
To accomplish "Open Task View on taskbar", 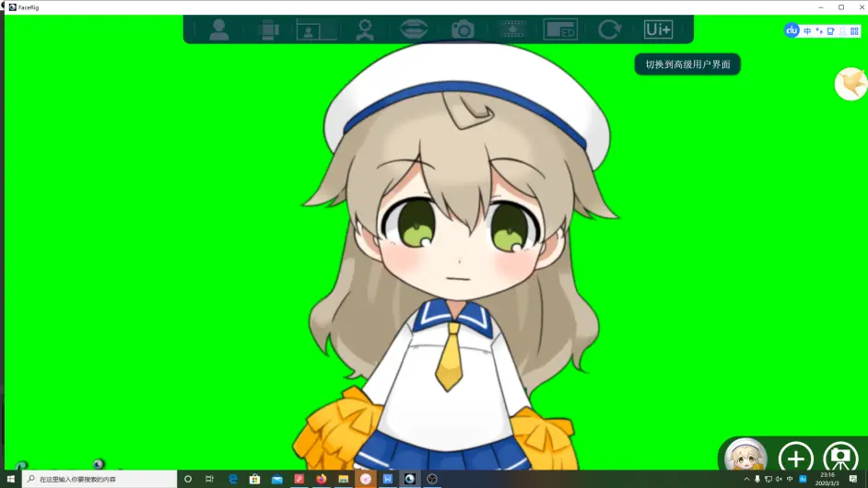I will [209, 479].
